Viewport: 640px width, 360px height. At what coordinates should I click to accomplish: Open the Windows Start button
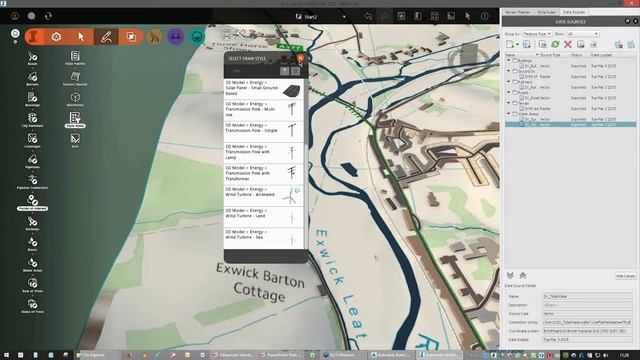click(6, 355)
